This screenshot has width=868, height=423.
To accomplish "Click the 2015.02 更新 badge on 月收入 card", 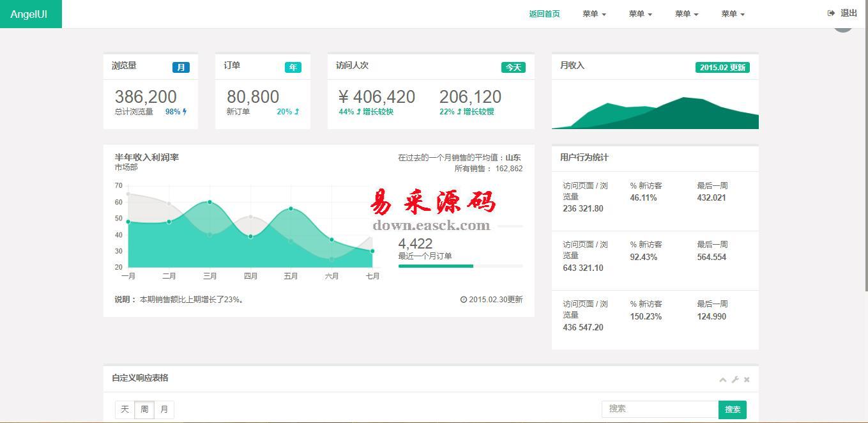I will (x=722, y=66).
